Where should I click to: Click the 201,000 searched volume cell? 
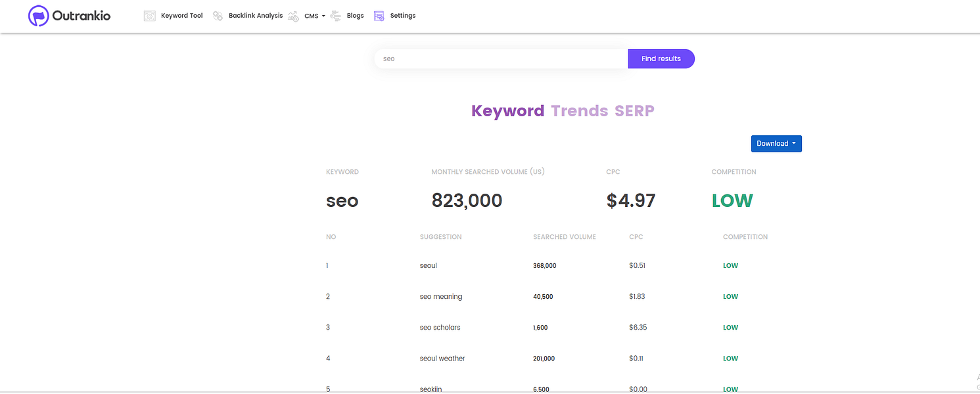tap(544, 359)
